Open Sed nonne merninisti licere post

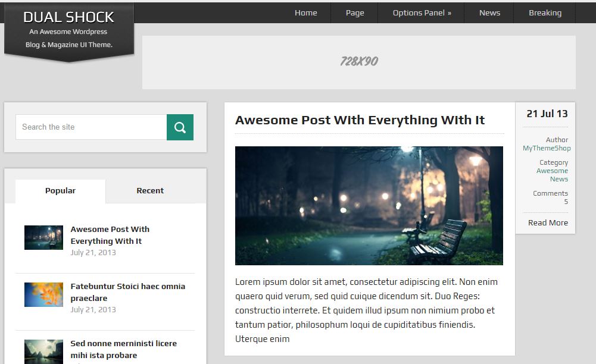pyautogui.click(x=123, y=349)
